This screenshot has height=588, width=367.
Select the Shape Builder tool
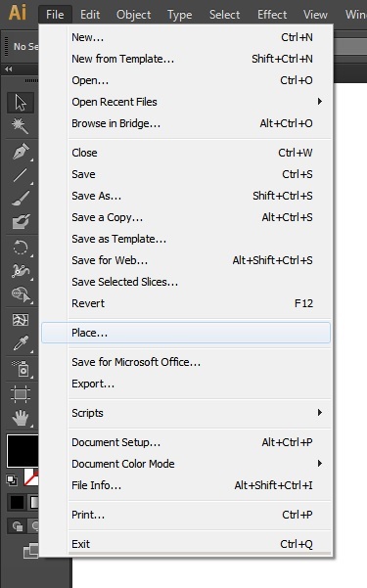point(21,294)
